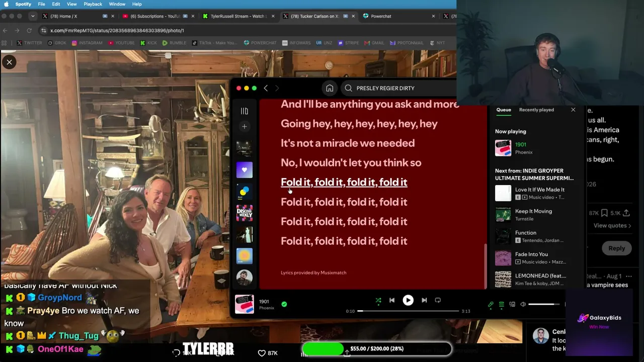
Task: Open the PROTONMAIL bookmark
Action: pos(407,43)
